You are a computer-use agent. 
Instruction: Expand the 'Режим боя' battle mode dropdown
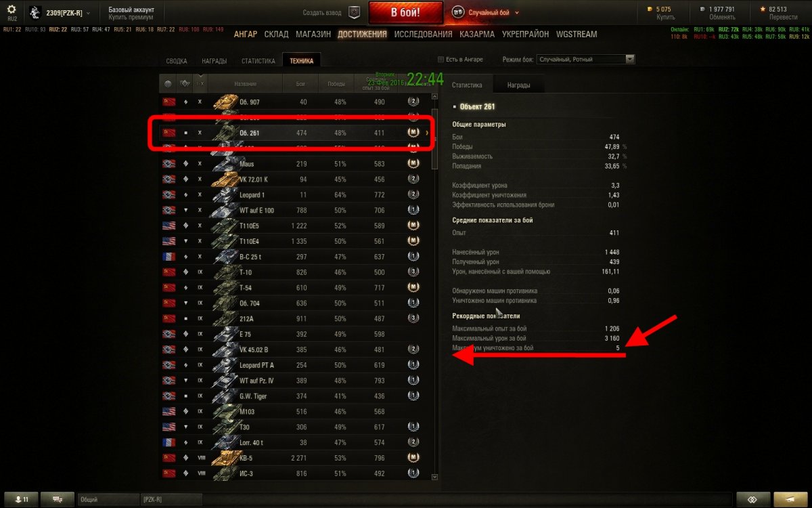click(x=585, y=60)
